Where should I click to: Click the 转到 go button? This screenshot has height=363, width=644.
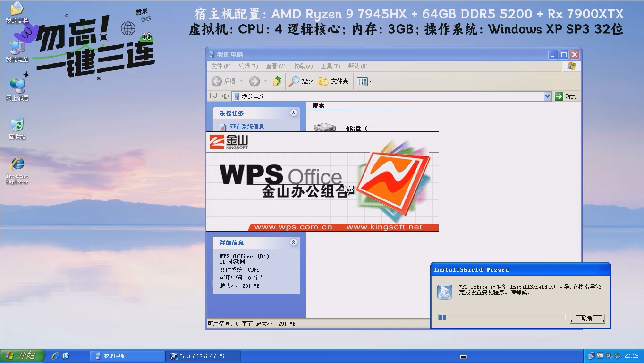[566, 96]
